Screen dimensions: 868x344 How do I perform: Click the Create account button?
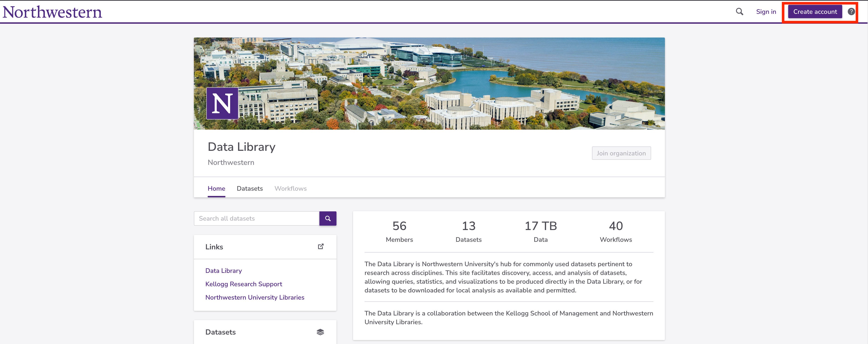tap(815, 12)
